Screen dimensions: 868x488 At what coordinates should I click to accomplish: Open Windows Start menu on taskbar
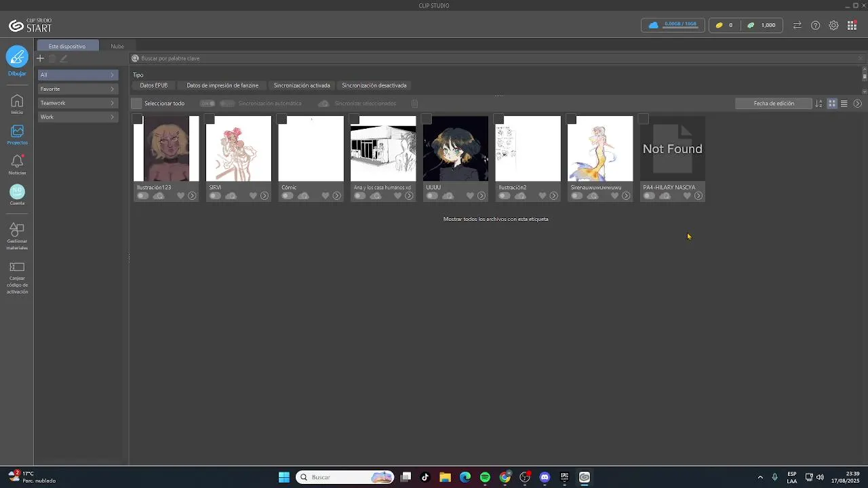(284, 477)
